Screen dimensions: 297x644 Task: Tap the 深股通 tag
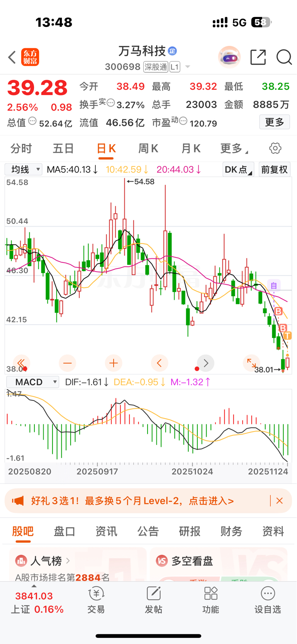[x=156, y=67]
